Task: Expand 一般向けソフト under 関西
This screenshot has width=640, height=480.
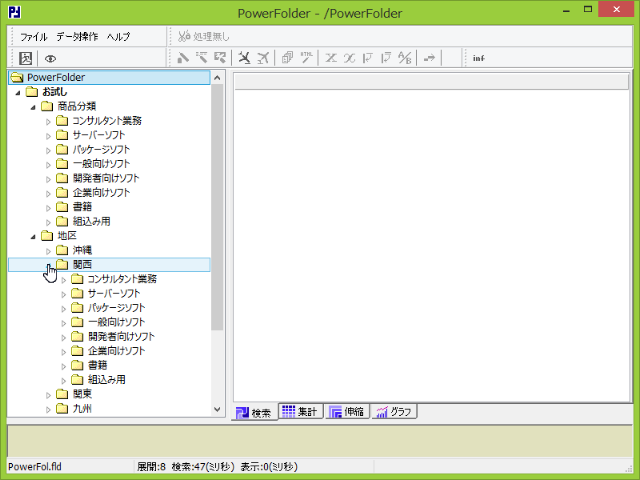Action: click(x=63, y=323)
